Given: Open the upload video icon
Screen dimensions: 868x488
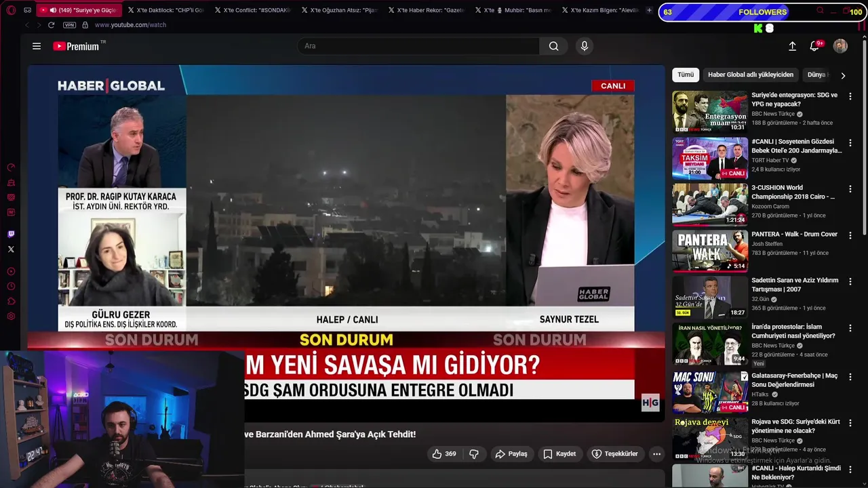Looking at the screenshot, I should [792, 46].
